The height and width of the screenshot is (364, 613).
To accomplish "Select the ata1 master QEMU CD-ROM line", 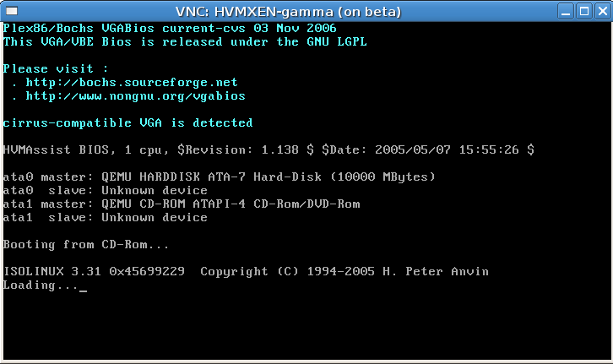I will [x=182, y=204].
